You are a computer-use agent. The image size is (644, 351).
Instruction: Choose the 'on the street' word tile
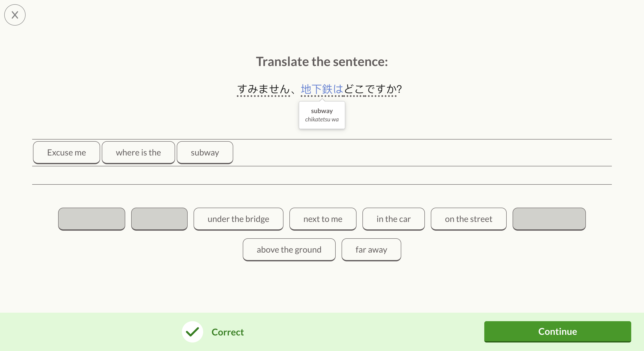[468, 219]
